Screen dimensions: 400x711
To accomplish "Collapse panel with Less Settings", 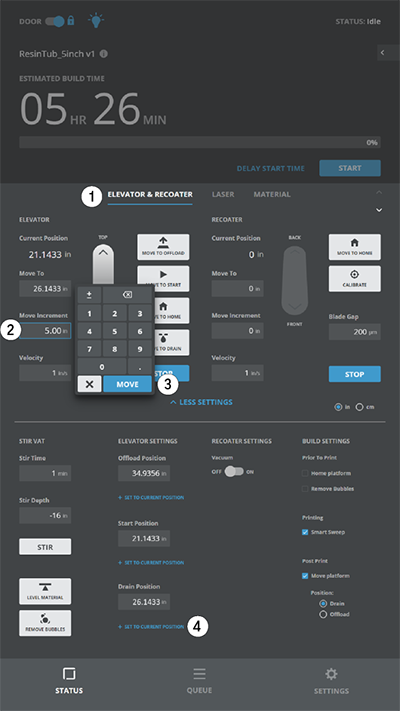I will [x=201, y=402].
